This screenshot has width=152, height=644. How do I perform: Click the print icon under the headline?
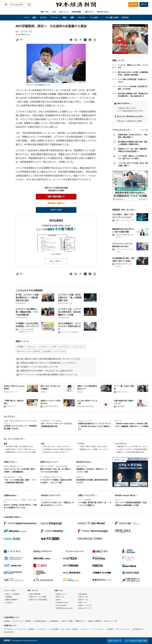pyautogui.click(x=71, y=40)
